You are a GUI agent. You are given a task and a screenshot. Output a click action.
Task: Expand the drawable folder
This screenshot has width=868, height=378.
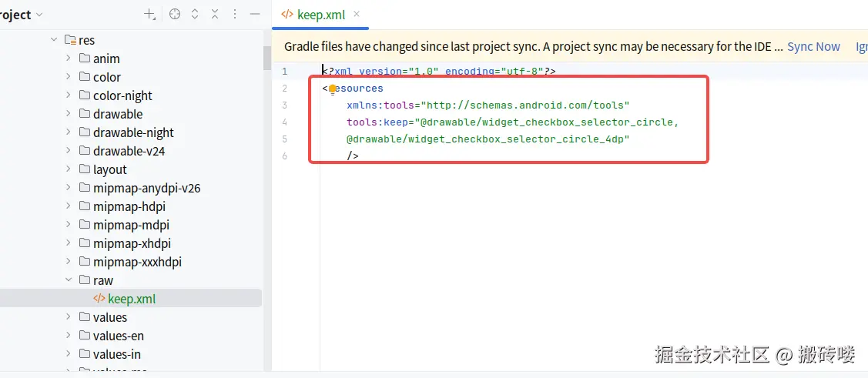69,114
